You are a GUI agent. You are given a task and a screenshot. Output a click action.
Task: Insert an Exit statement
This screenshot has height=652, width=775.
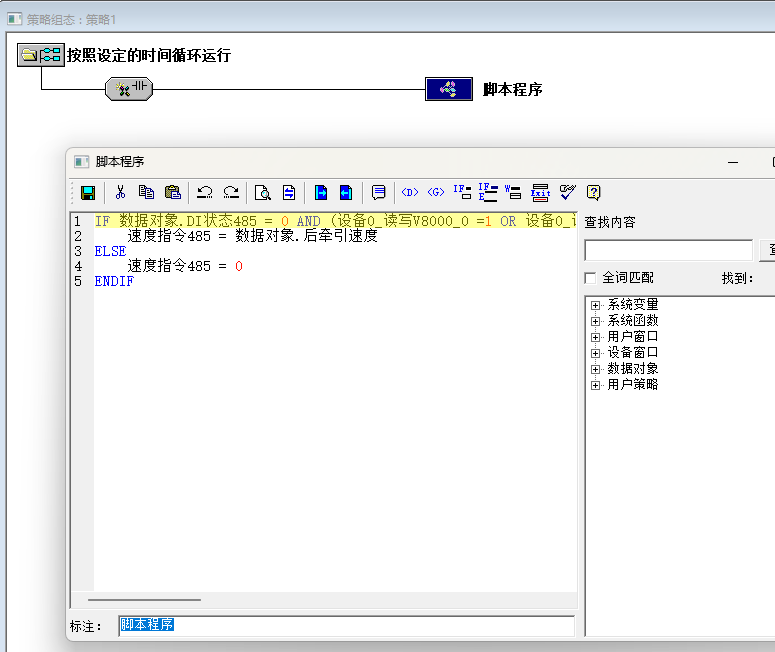pyautogui.click(x=540, y=192)
